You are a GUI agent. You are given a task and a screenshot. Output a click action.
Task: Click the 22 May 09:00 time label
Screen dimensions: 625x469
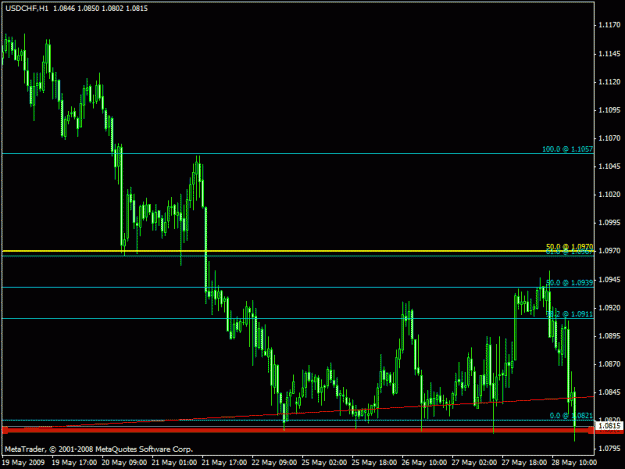(274, 463)
